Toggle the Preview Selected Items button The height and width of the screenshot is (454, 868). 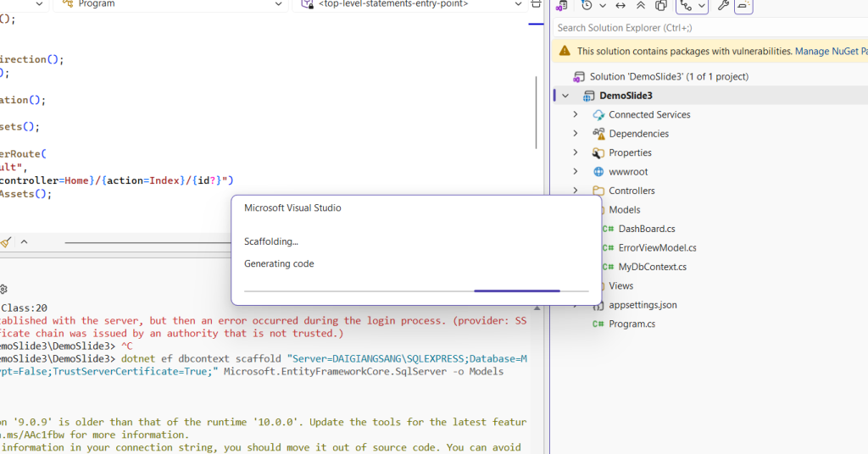pos(743,5)
